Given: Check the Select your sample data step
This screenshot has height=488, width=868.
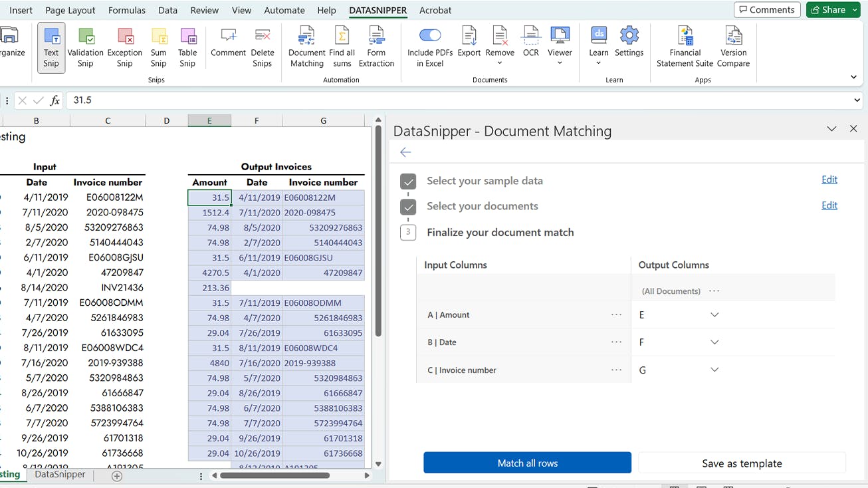Looking at the screenshot, I should tap(407, 180).
